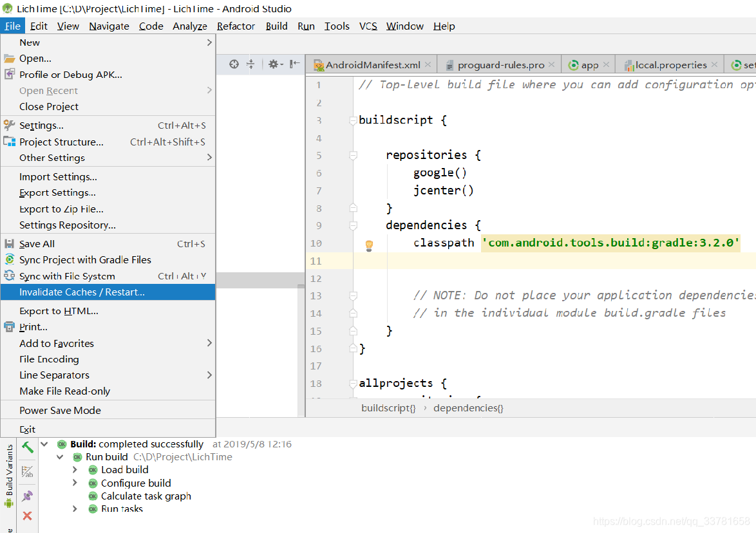Viewport: 756px width, 533px height.
Task: Click the Sync with File System icon
Action: click(9, 276)
